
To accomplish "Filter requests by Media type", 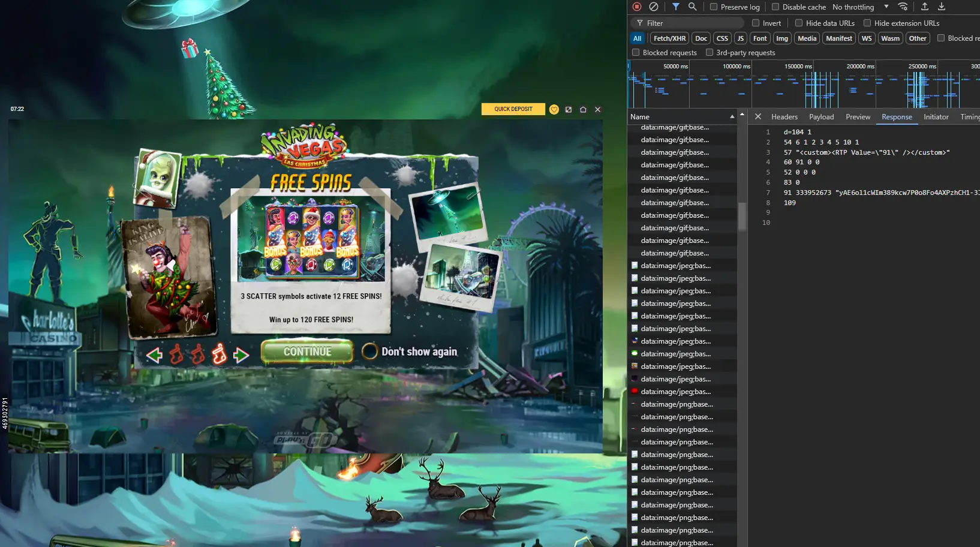I will click(x=807, y=38).
